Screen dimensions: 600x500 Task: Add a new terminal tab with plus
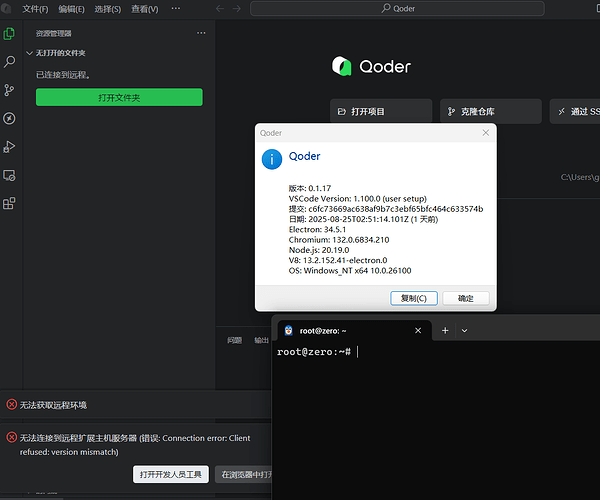pos(445,331)
